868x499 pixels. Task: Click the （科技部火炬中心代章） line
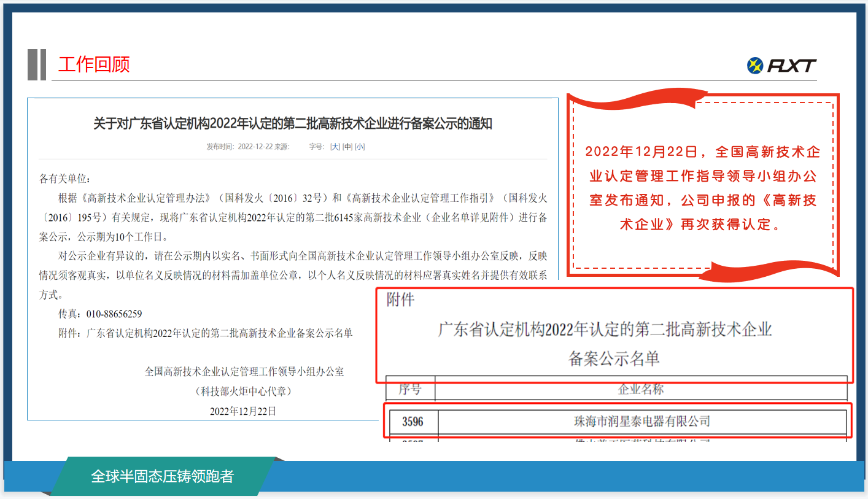point(243,391)
